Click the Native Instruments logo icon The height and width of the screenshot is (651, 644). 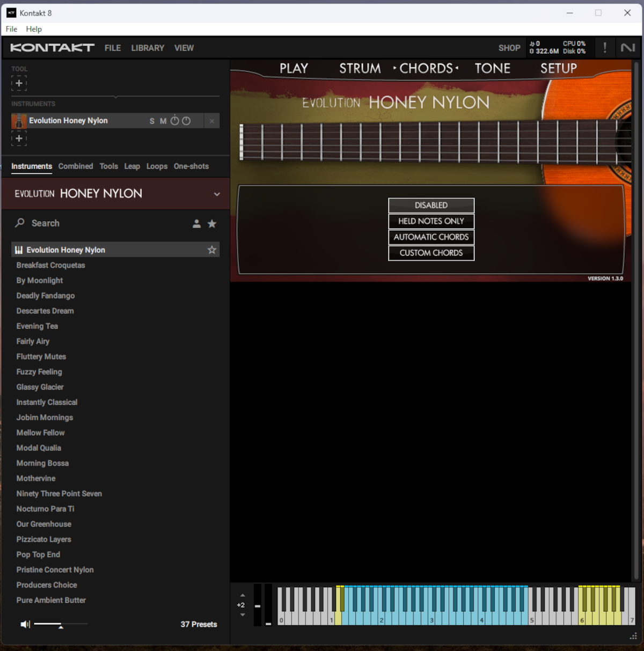(628, 48)
